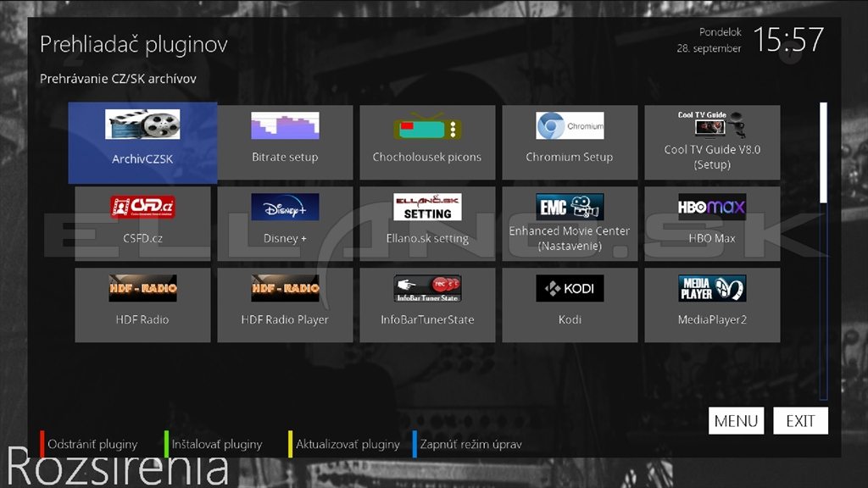Click the Chromium Setup label

pos(570,157)
